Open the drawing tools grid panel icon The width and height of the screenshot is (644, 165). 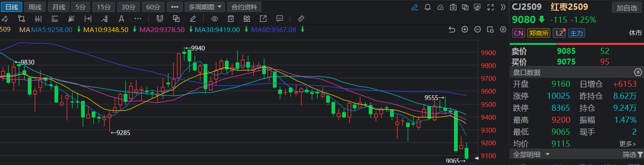pyautogui.click(x=247, y=18)
